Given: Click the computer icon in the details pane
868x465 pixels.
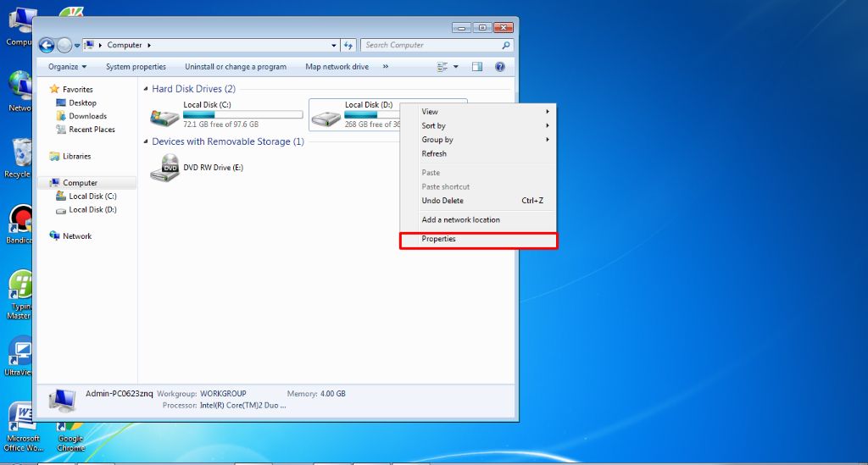Looking at the screenshot, I should tap(62, 400).
